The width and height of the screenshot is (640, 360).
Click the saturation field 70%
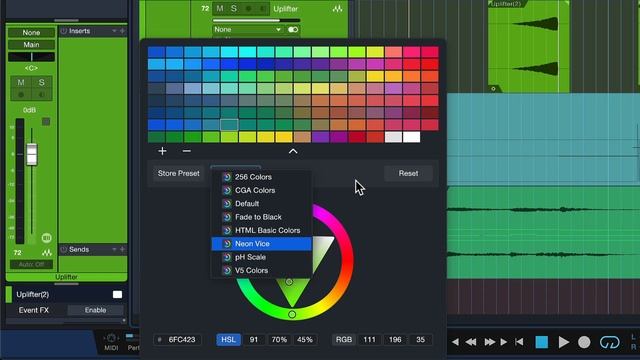(279, 340)
